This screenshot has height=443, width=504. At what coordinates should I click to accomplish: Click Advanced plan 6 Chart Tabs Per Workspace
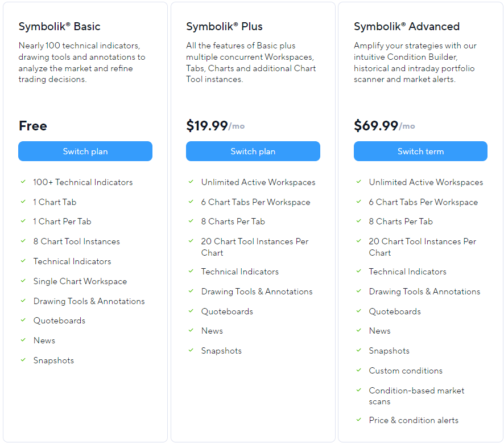click(423, 202)
